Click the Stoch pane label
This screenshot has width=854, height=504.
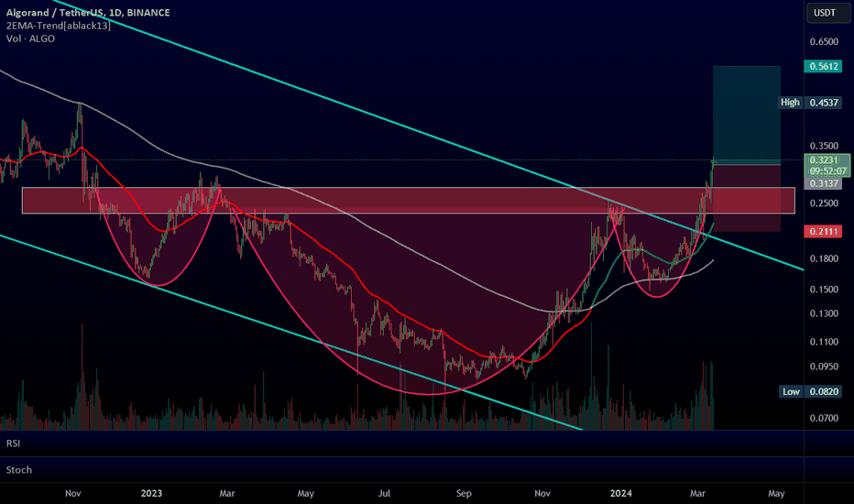19,470
